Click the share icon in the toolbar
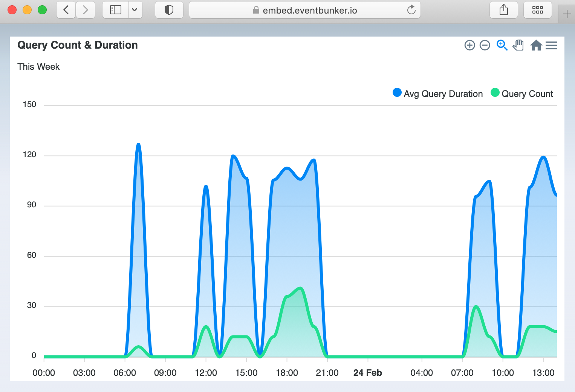 pos(504,10)
